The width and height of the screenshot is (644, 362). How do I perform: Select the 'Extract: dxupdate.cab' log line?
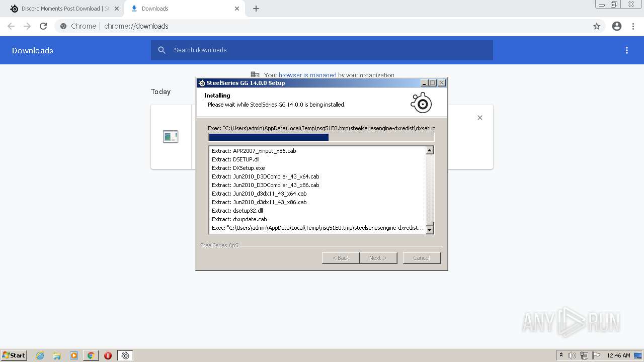point(239,219)
